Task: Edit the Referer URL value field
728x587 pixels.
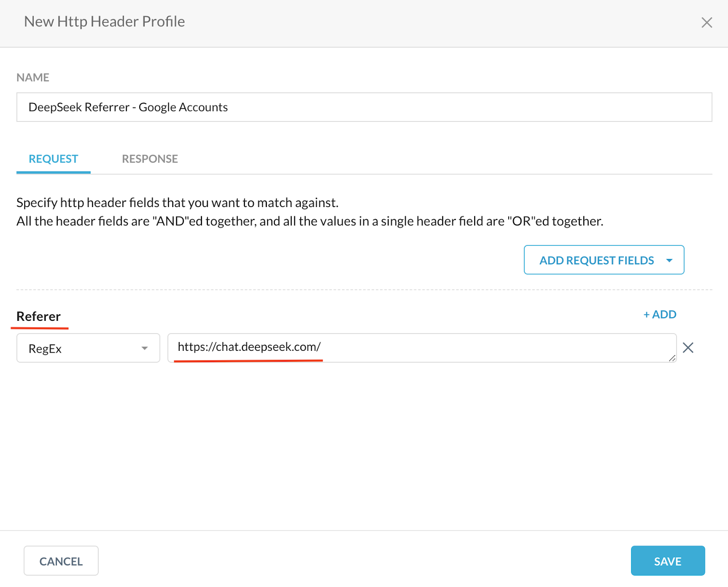Action: 422,348
